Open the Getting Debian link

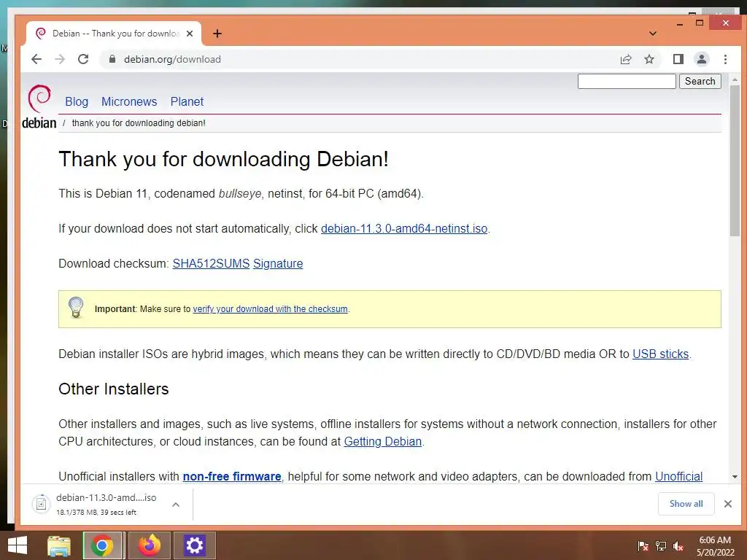point(382,441)
